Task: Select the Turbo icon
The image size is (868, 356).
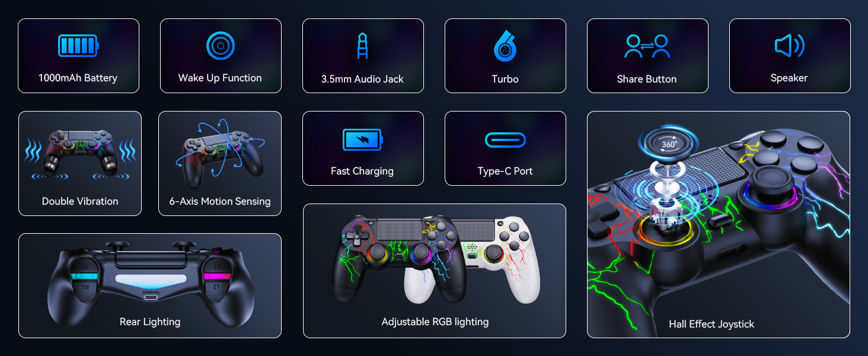Action: pyautogui.click(x=505, y=46)
